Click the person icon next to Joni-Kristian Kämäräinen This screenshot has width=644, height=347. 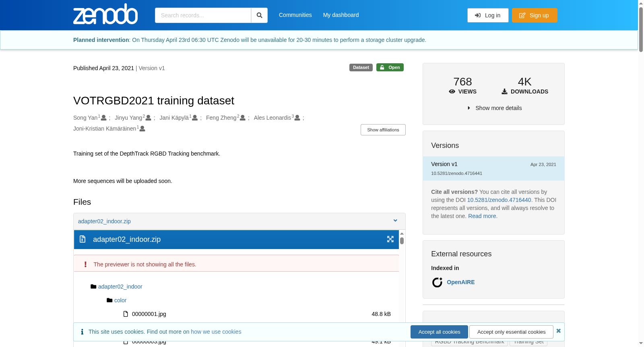pyautogui.click(x=142, y=129)
